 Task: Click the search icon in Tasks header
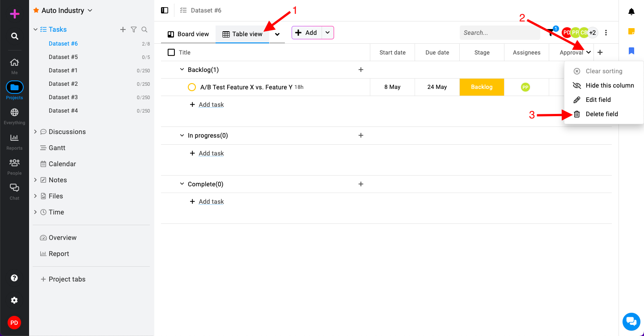click(x=144, y=29)
